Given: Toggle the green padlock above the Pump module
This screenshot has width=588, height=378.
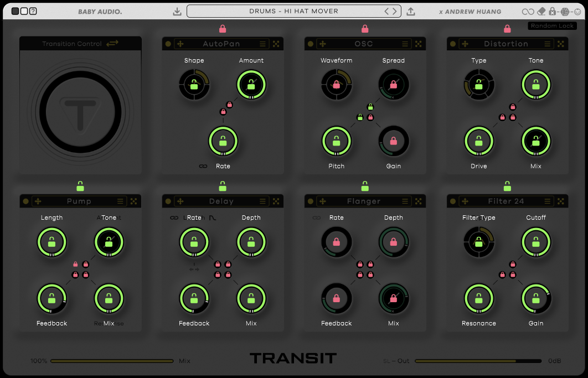Looking at the screenshot, I should coord(80,187).
